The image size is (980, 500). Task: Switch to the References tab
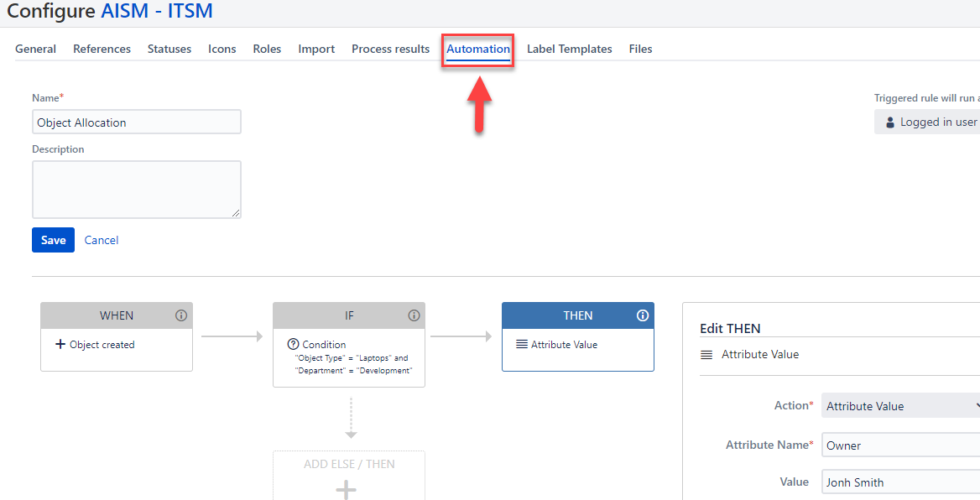coord(102,49)
